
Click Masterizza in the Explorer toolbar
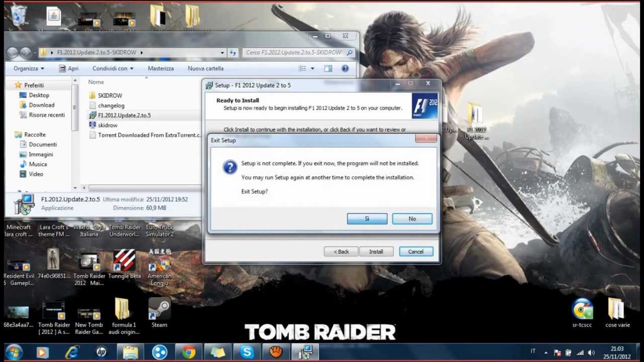tap(160, 68)
